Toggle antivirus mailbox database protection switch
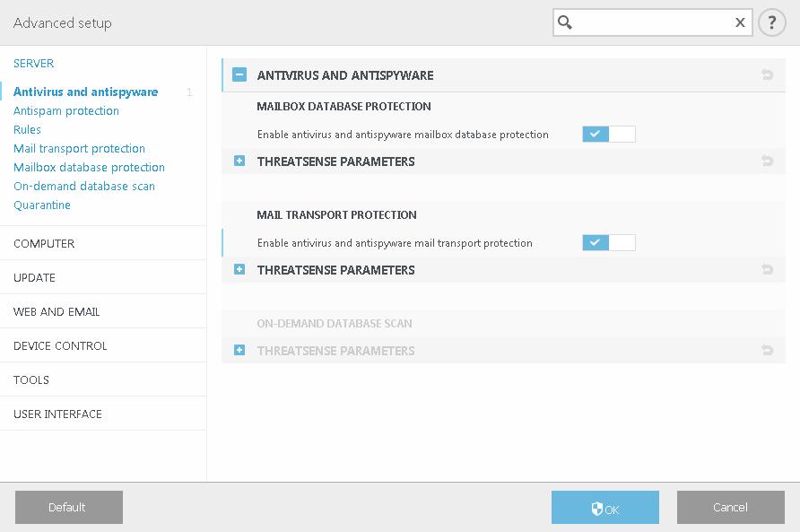800x532 pixels. pyautogui.click(x=609, y=135)
